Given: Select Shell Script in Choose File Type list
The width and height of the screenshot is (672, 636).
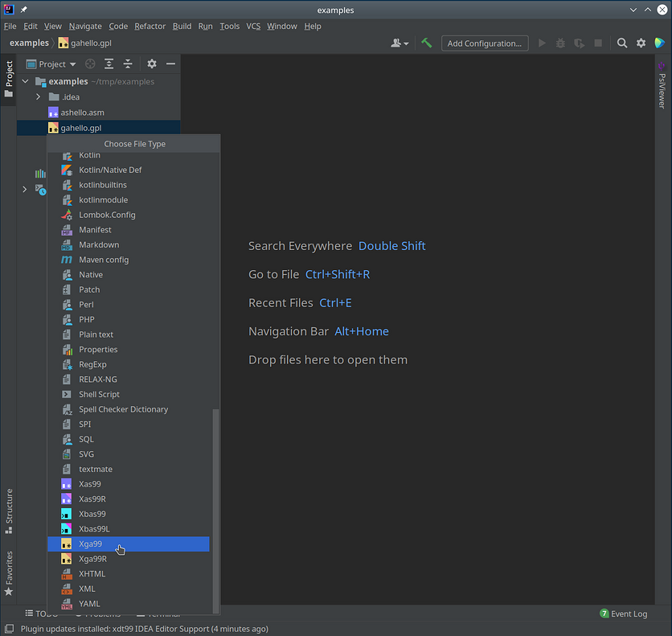Looking at the screenshot, I should [97, 394].
